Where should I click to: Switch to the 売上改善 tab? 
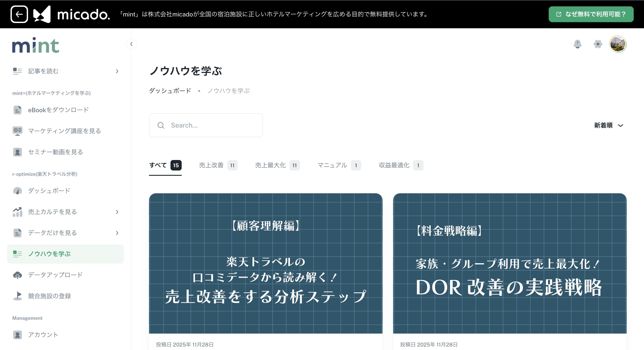tap(218, 165)
